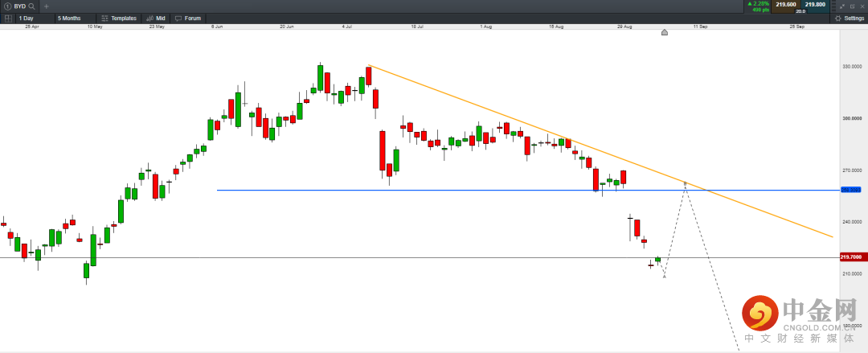Click the 219.7000 current price label
Screen dimensions: 868x353
(851, 257)
